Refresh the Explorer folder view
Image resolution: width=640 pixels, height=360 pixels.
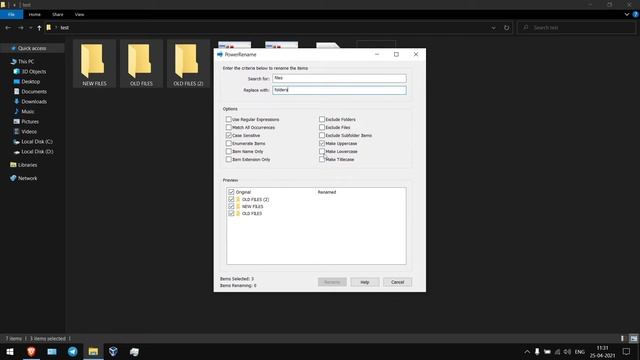pyautogui.click(x=507, y=28)
